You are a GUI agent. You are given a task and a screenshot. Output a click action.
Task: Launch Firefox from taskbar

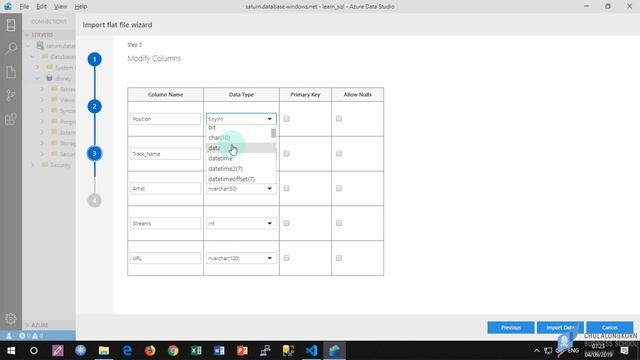(150, 351)
